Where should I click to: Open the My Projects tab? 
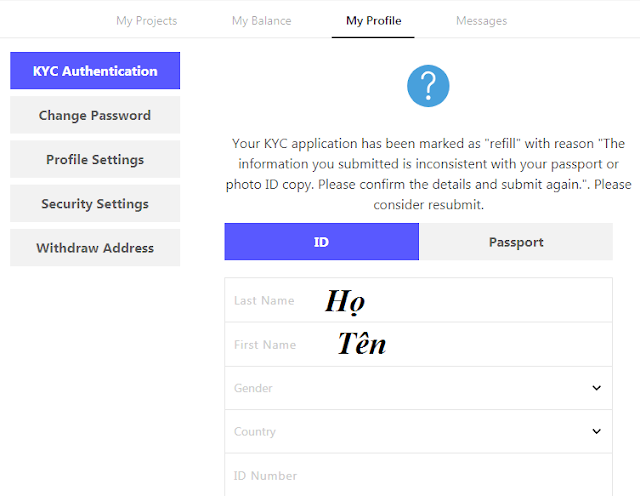(146, 20)
